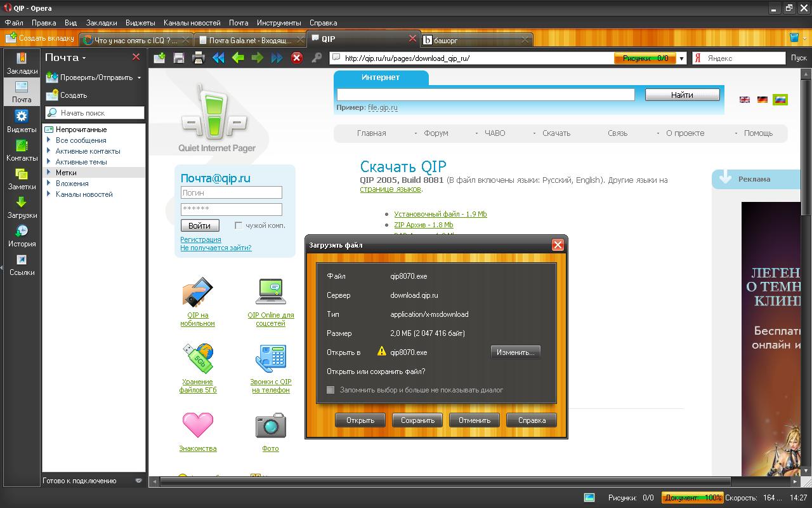The height and width of the screenshot is (508, 812).
Task: Click the Знакомства heart icon
Action: tap(197, 425)
